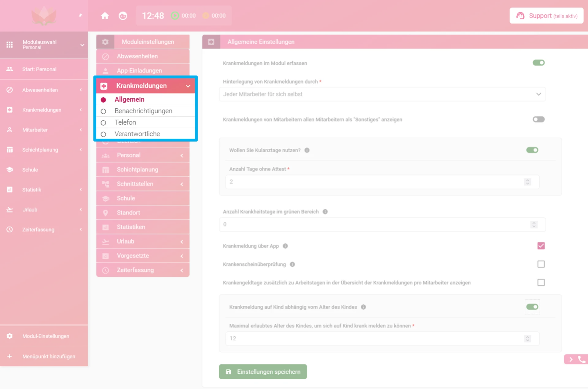Image resolution: width=588 pixels, height=389 pixels.
Task: Show info for Krankmeldung über App
Action: [285, 246]
